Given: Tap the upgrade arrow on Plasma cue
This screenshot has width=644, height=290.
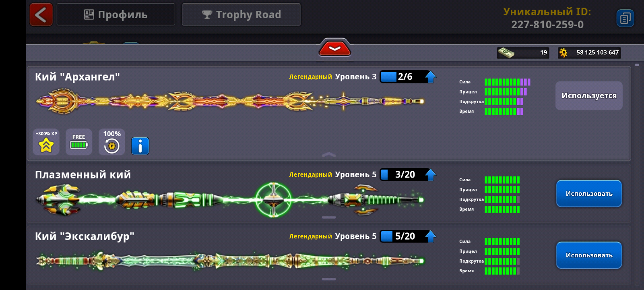Looking at the screenshot, I should (430, 174).
